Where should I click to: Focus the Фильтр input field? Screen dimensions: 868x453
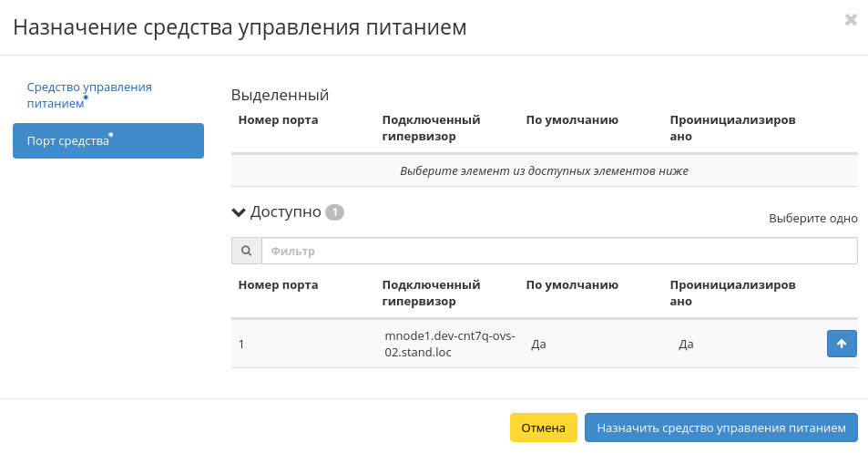pyautogui.click(x=558, y=251)
